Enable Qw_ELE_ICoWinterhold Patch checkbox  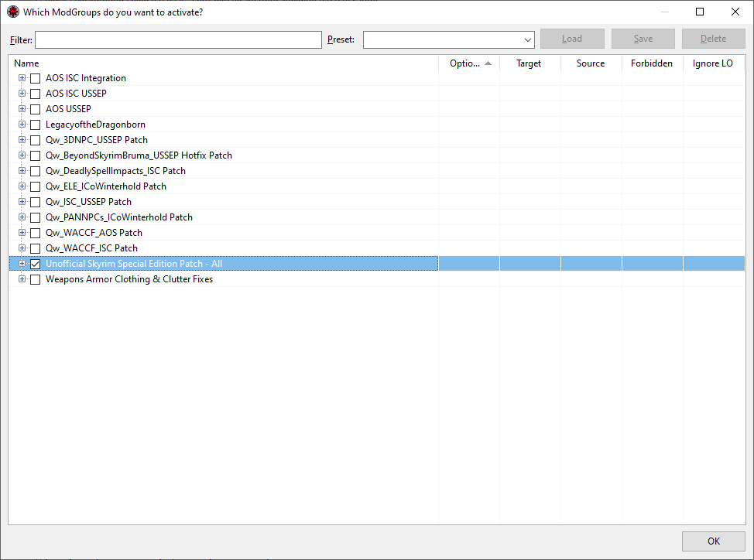click(x=35, y=186)
